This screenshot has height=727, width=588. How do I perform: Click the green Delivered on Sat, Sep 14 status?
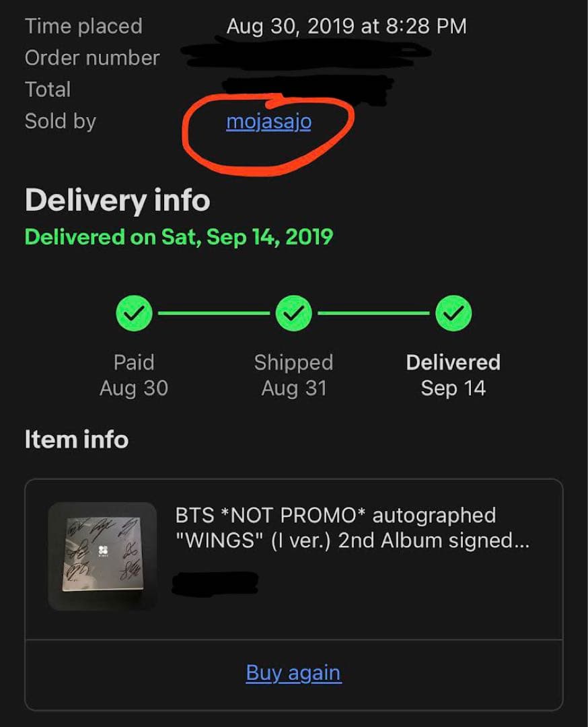click(x=178, y=237)
